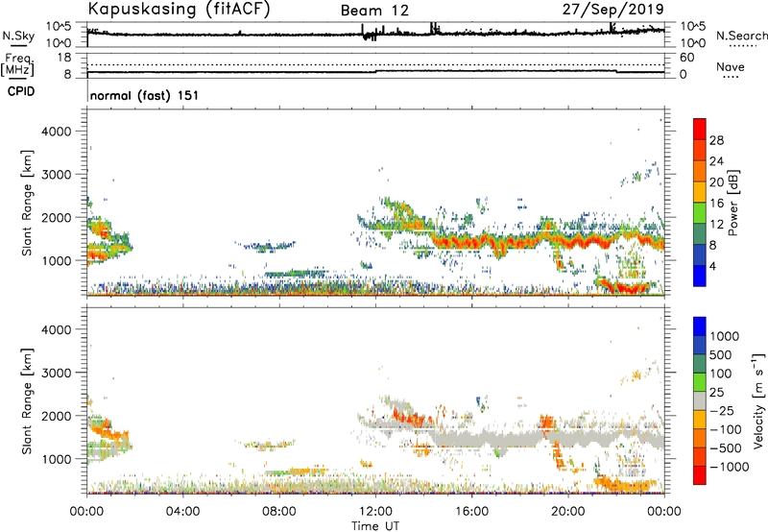
Task: Click the 4000 tick on power panel axis
Action: [x=56, y=132]
